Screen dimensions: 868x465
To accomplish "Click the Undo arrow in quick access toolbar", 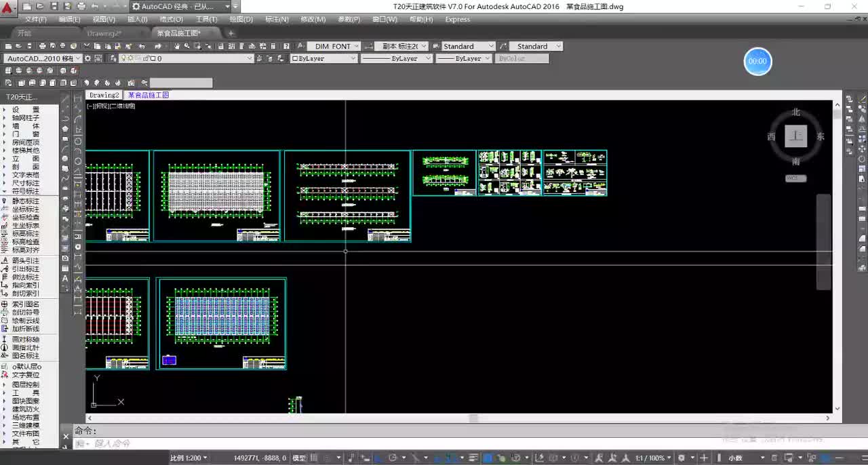I will (95, 6).
